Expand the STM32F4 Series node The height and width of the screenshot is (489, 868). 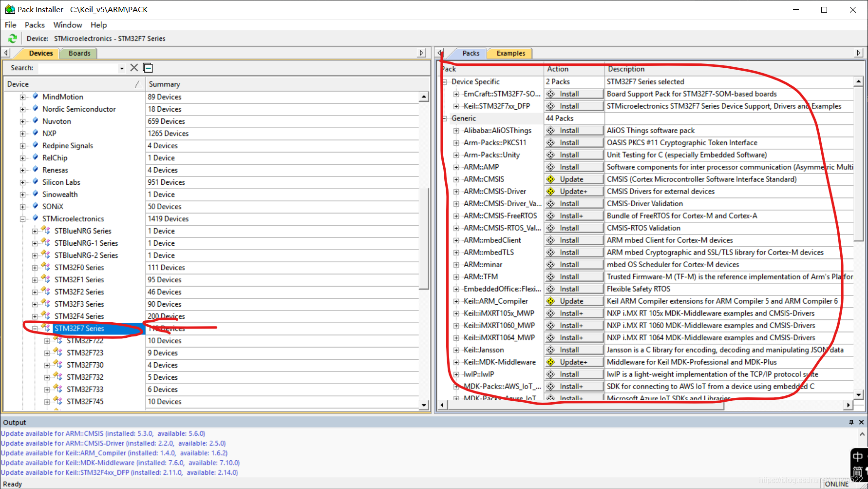click(x=35, y=316)
